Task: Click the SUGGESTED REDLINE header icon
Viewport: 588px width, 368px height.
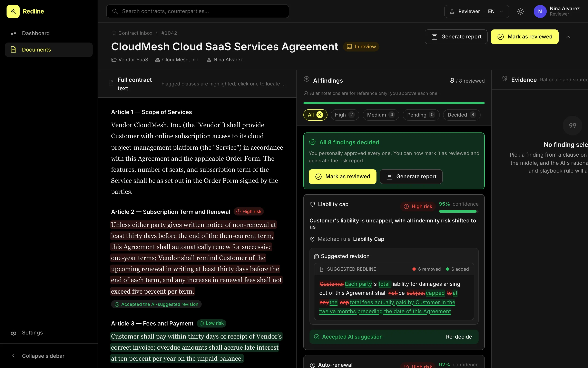Action: point(322,269)
